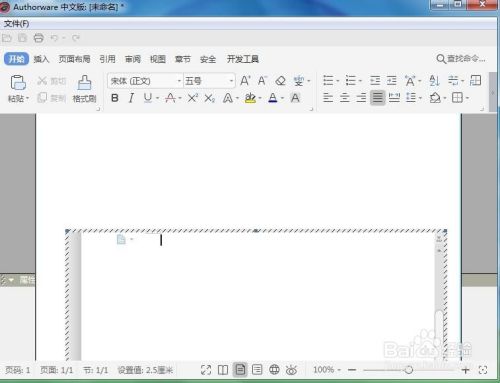Open the 开发工具 tab
The image size is (500, 383).
[x=243, y=59]
